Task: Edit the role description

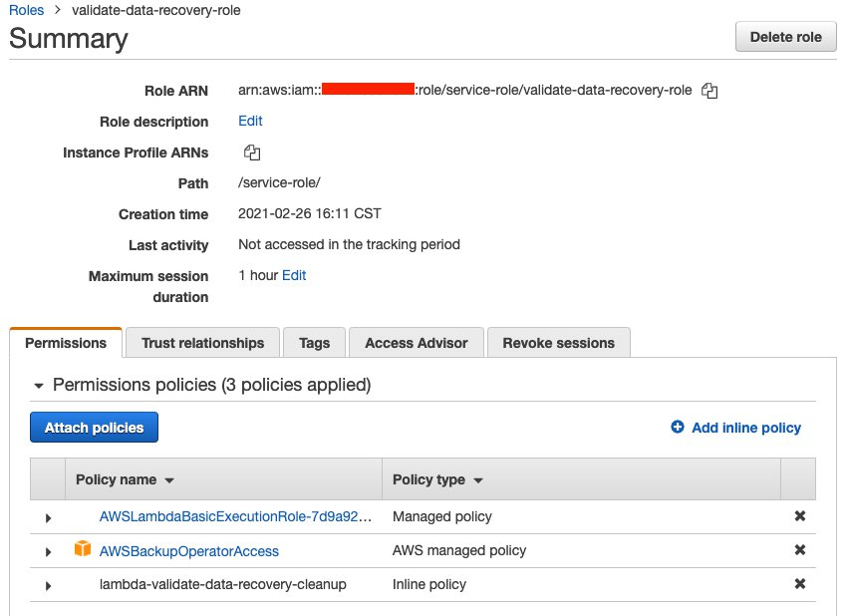Action: 249,121
